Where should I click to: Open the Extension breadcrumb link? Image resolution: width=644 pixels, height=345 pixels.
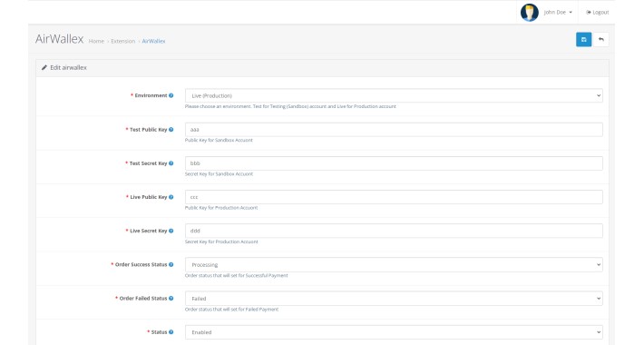tap(122, 41)
